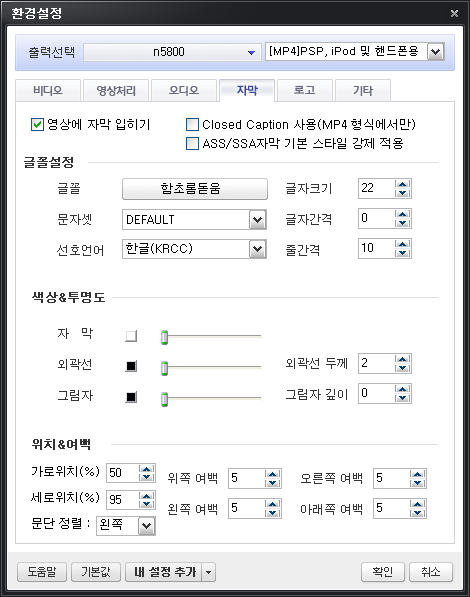Check ASS/SSA자막 기본 스타일 강제 적용
The height and width of the screenshot is (597, 470).
click(x=192, y=143)
